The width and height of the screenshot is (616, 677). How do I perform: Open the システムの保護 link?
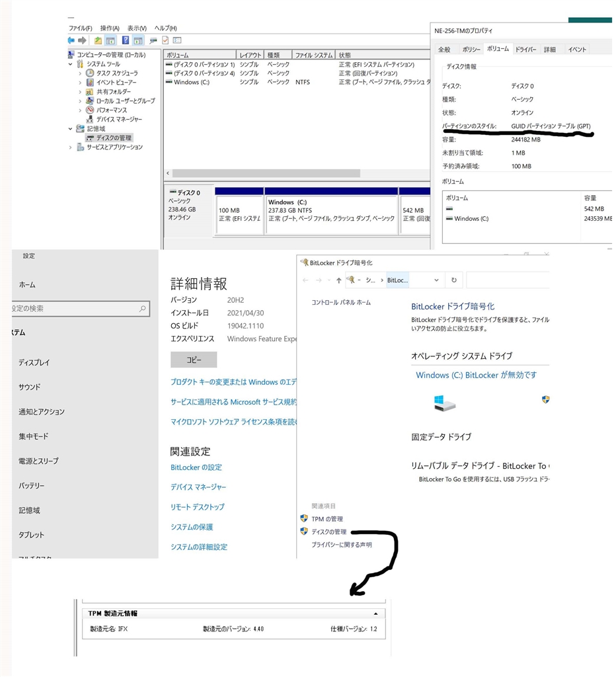point(192,527)
